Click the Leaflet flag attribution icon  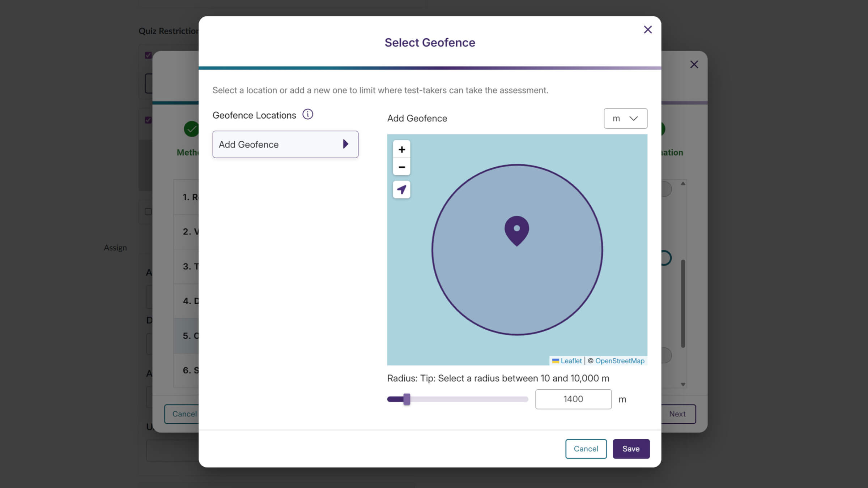click(x=555, y=361)
